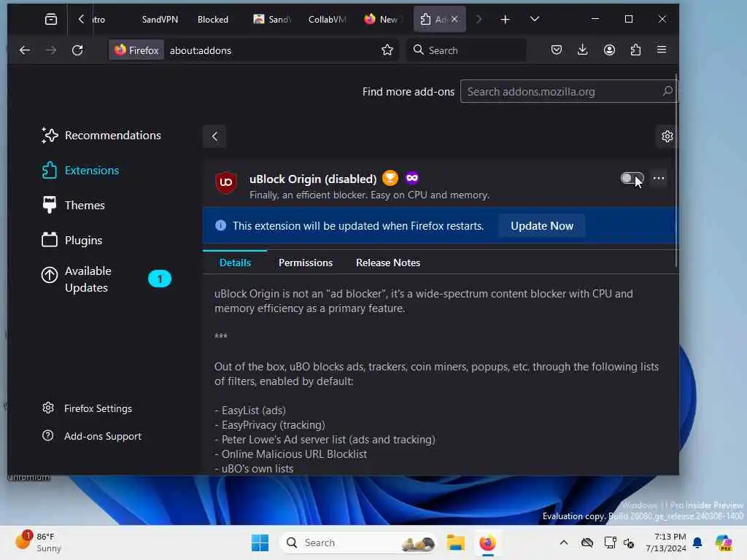Screen dimensions: 747x560
Task: Open a new tab with the plus icon
Action: tap(505, 19)
